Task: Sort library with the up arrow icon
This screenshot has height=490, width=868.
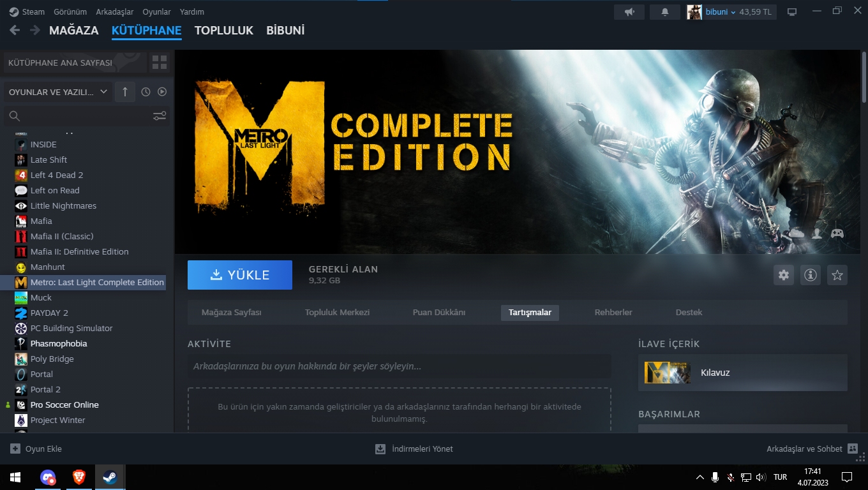Action: coord(125,92)
